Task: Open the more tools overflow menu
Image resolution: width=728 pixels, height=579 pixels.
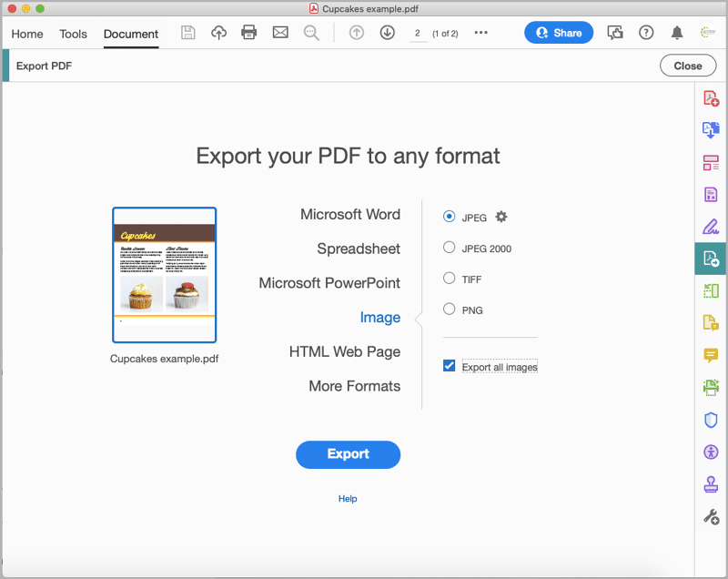Action: [480, 33]
